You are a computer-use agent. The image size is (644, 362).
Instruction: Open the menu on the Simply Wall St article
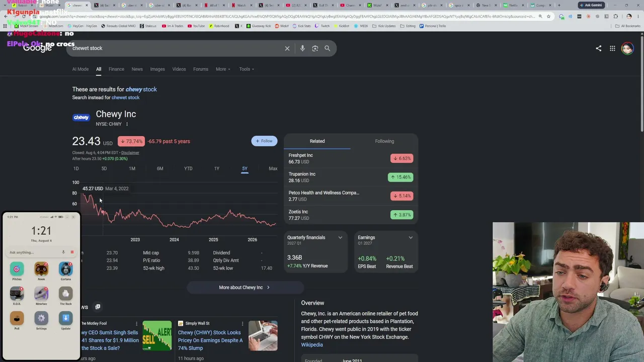pyautogui.click(x=242, y=323)
